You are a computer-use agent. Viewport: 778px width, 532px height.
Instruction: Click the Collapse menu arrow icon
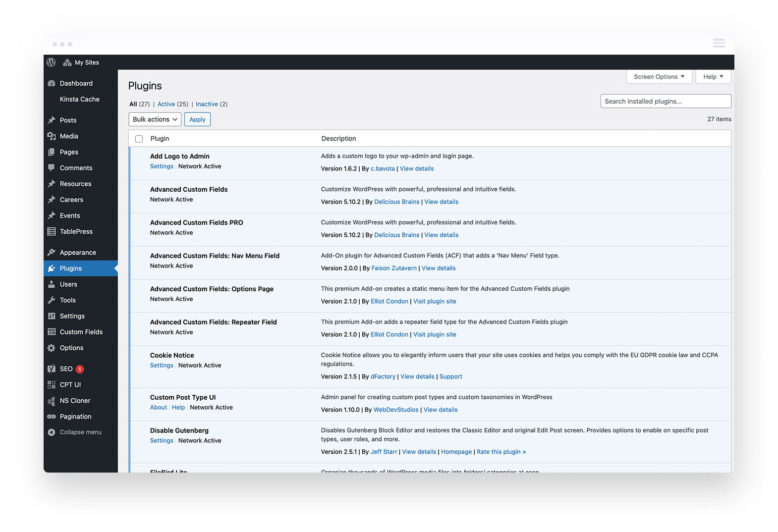click(52, 432)
